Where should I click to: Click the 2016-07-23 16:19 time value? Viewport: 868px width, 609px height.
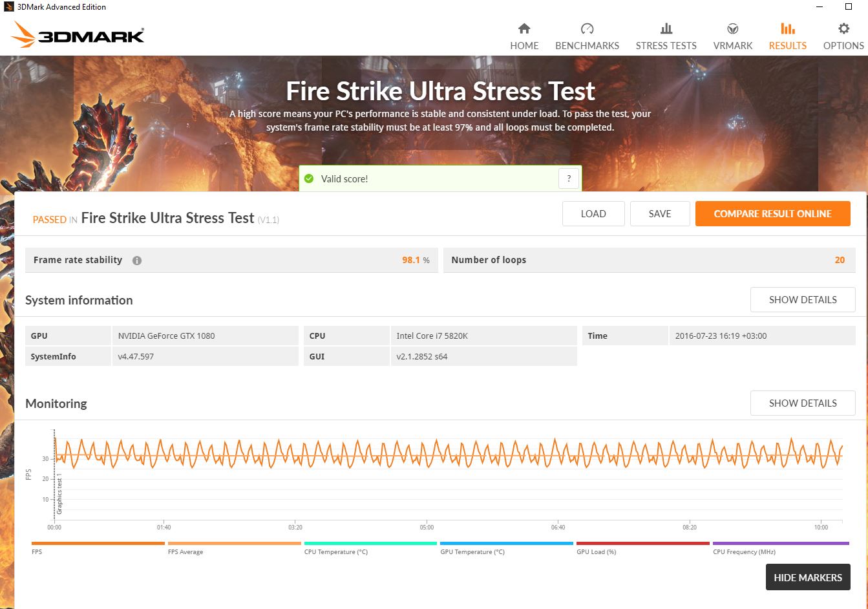click(721, 336)
